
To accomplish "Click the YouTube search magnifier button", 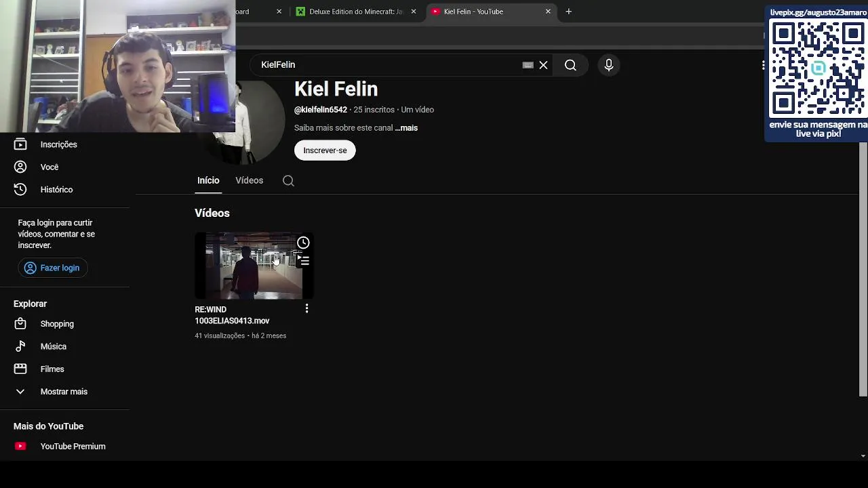I will coord(570,65).
